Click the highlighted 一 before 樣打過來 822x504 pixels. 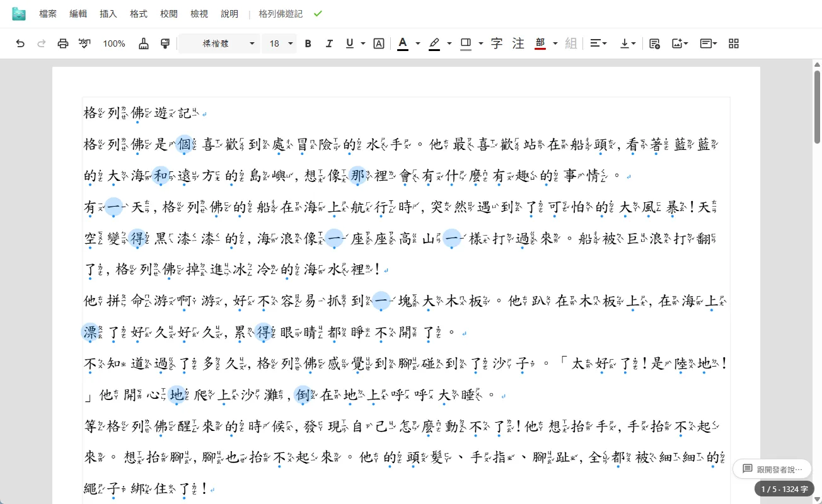tap(451, 239)
